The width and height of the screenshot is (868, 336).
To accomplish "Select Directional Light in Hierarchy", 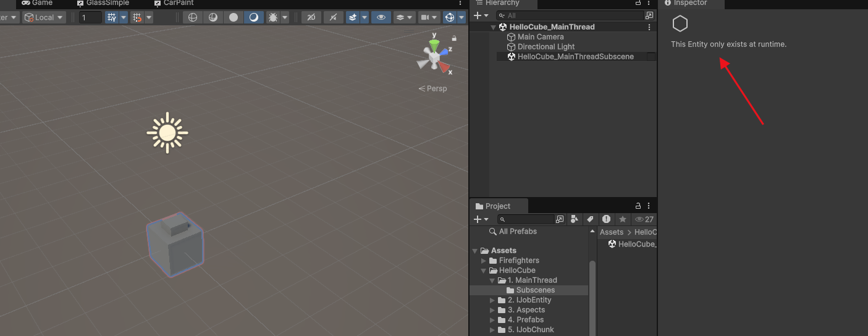I will pyautogui.click(x=546, y=47).
